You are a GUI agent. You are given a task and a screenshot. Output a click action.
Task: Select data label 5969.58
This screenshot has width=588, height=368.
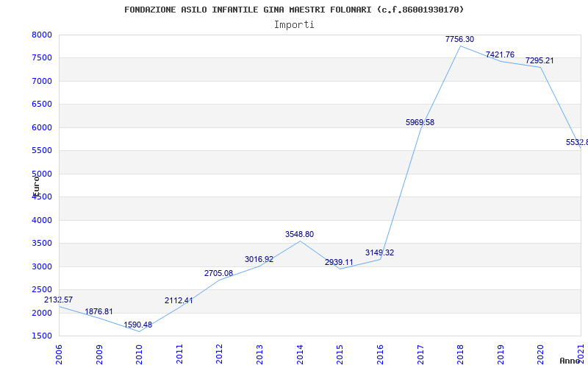click(420, 122)
